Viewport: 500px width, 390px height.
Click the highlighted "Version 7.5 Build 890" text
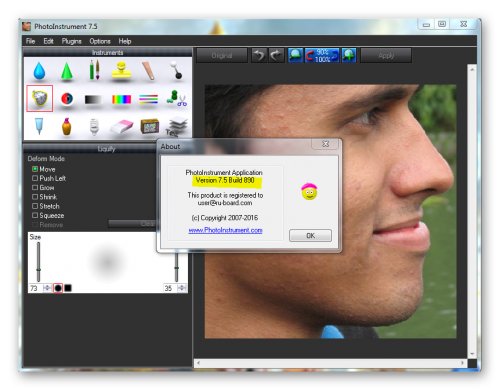225,180
